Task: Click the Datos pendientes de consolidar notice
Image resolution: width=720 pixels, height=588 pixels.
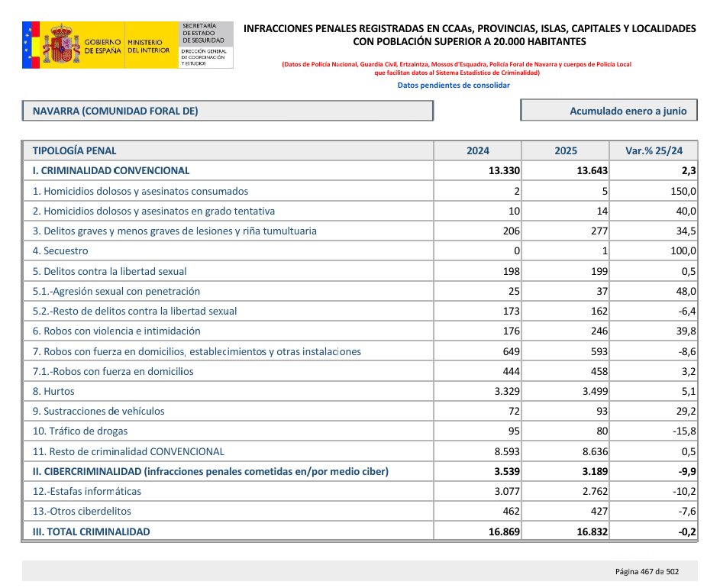Action: 454,86
